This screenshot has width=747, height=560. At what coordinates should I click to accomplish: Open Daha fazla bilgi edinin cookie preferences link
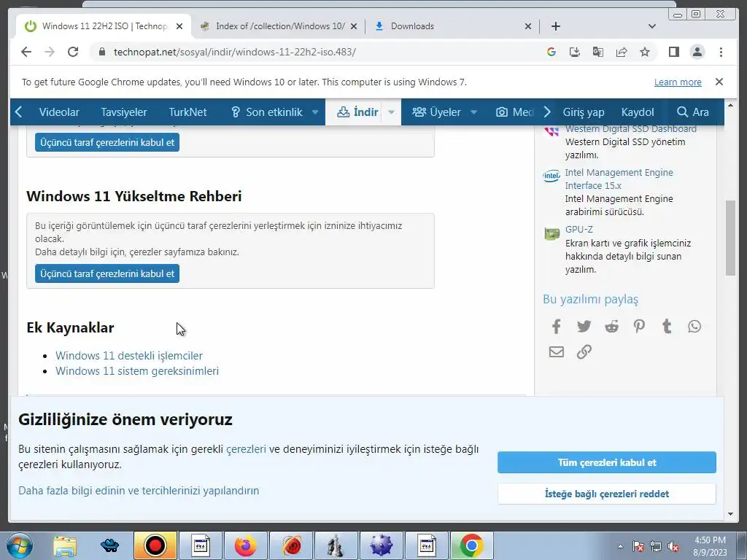point(139,491)
